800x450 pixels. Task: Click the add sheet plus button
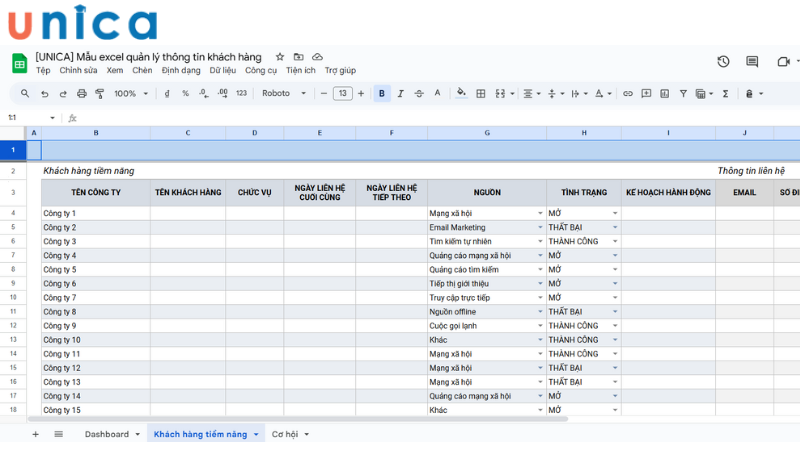coord(36,434)
